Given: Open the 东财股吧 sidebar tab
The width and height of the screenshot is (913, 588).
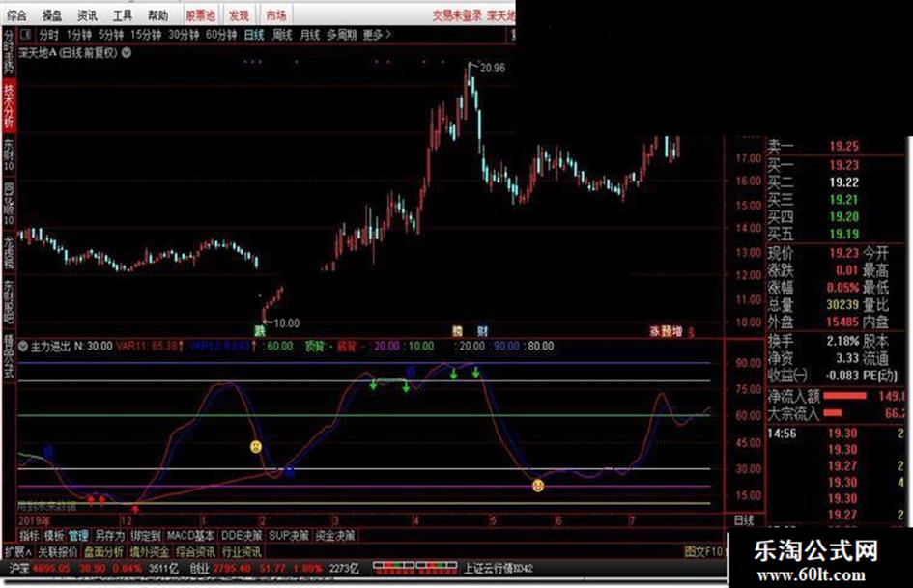Looking at the screenshot, I should click(9, 301).
